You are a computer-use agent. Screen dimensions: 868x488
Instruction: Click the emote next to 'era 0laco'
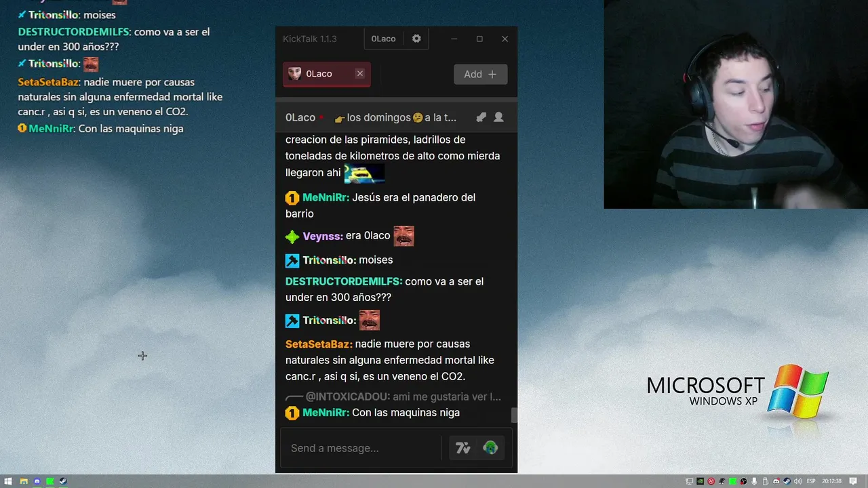pyautogui.click(x=403, y=236)
